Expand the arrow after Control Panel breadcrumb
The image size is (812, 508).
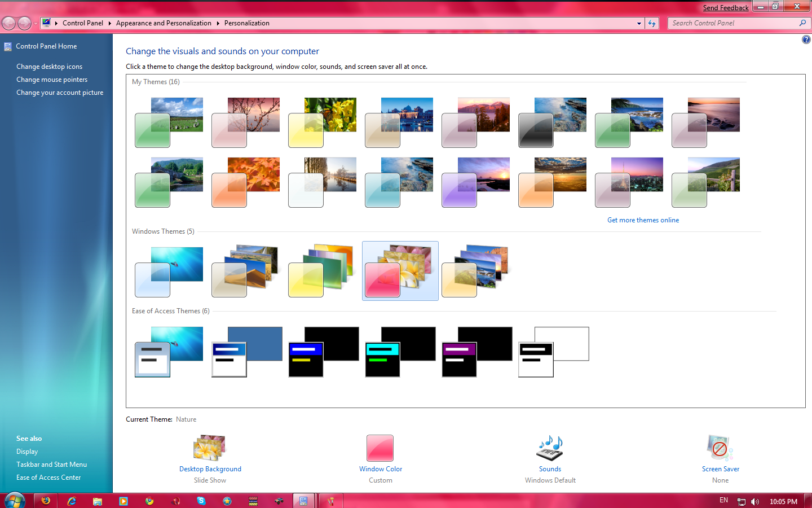click(x=109, y=23)
